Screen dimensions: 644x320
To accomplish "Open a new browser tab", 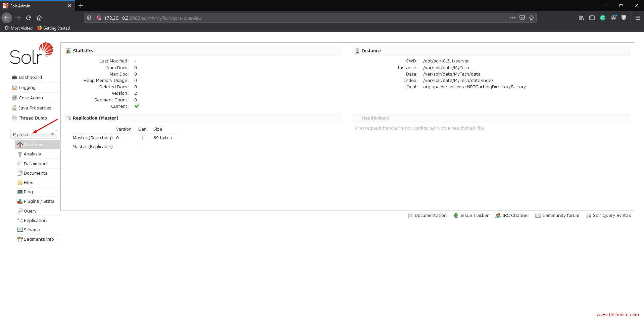I will (x=81, y=6).
